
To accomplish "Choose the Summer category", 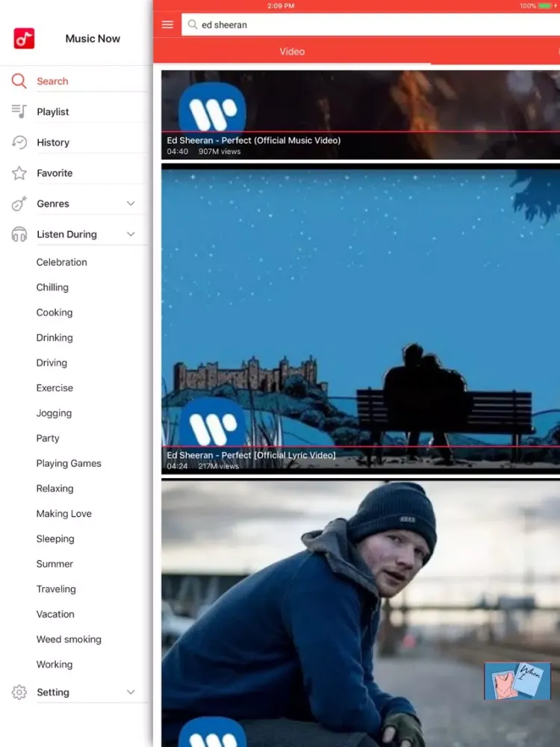I will [55, 564].
